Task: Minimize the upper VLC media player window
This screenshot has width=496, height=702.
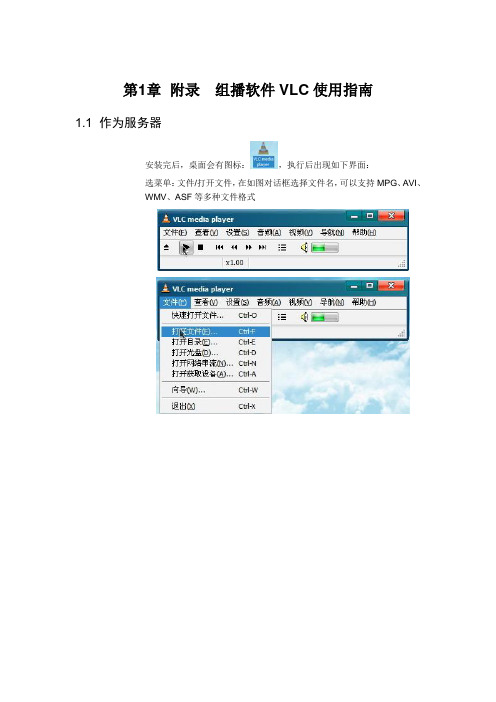Action: pyautogui.click(x=354, y=216)
